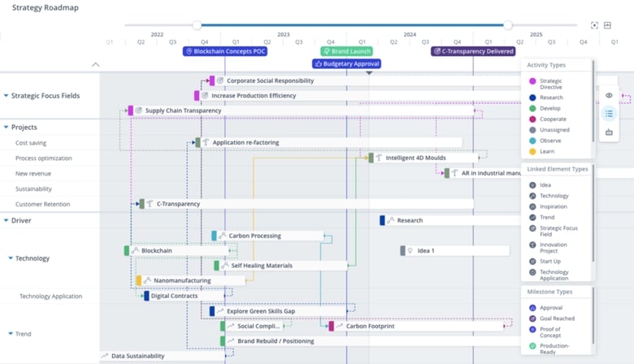Collapse the header with the upward chevron
The image size is (634, 364).
click(x=95, y=65)
